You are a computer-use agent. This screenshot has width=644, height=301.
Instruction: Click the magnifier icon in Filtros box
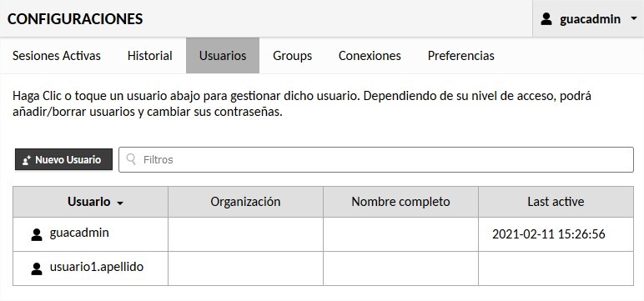pyautogui.click(x=131, y=159)
